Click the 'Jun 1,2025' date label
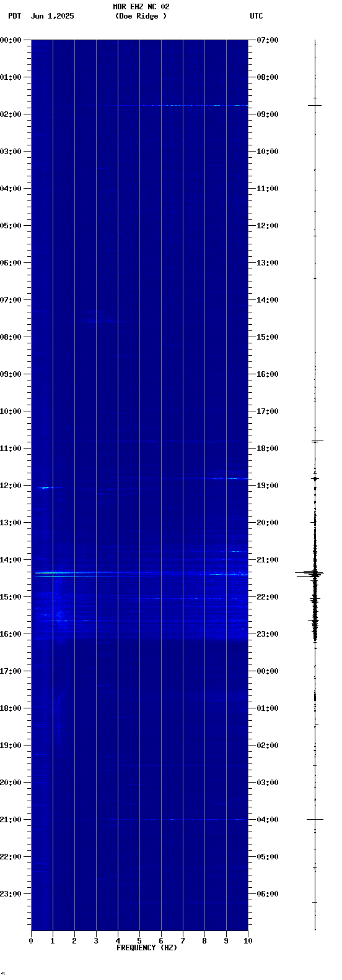This screenshot has width=342, height=980. (x=53, y=16)
